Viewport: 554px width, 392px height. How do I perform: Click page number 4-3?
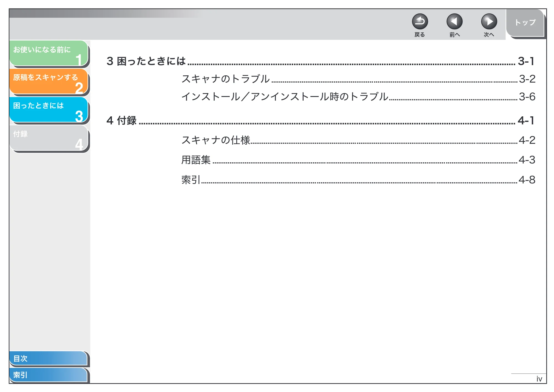(527, 160)
